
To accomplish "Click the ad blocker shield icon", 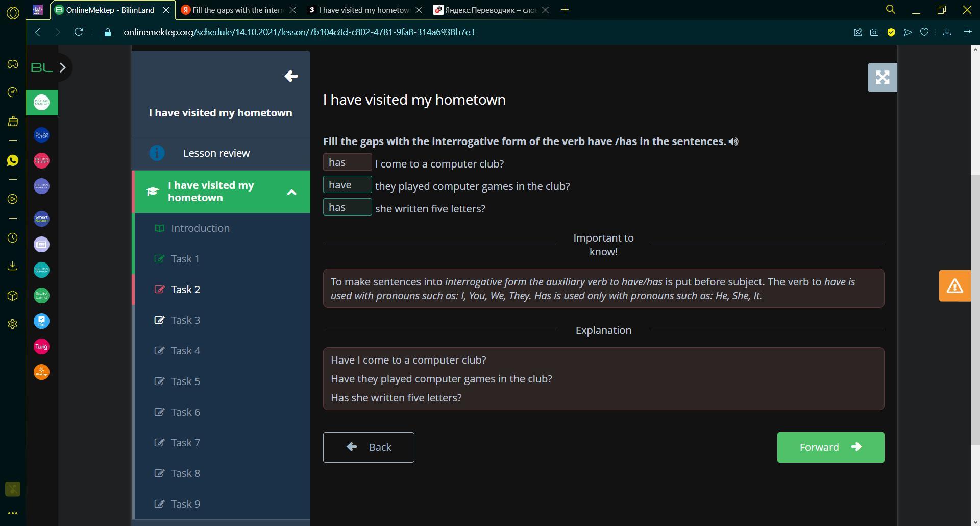I will point(891,32).
